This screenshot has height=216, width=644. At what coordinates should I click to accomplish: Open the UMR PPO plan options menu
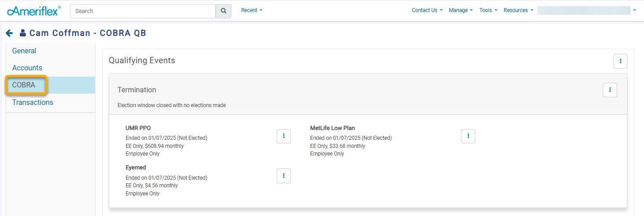coord(283,136)
